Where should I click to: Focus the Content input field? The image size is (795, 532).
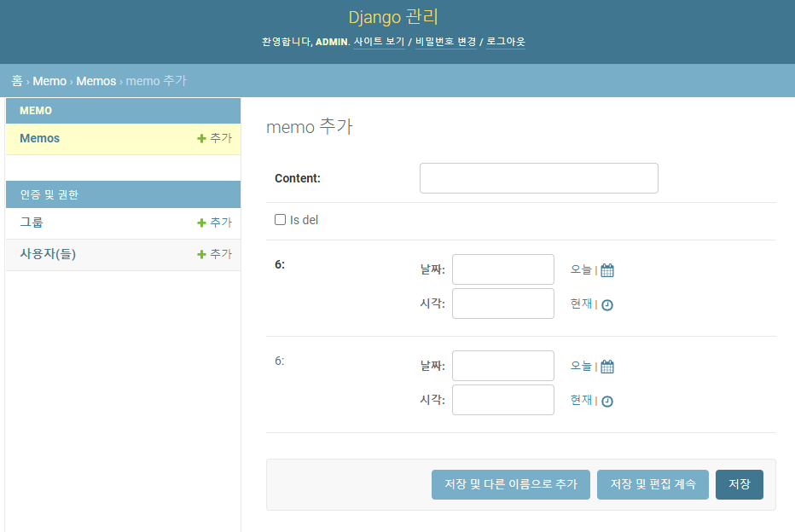[539, 178]
